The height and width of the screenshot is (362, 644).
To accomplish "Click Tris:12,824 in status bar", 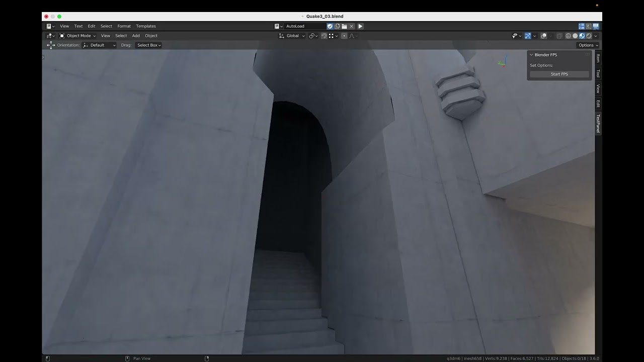I will pos(547,358).
